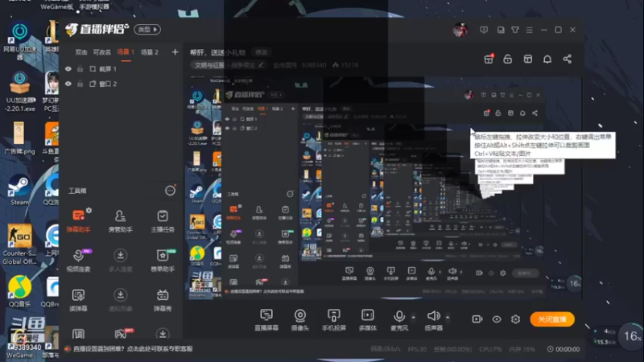
Task: Open layout grid icon in top toolbar
Action: [528, 59]
